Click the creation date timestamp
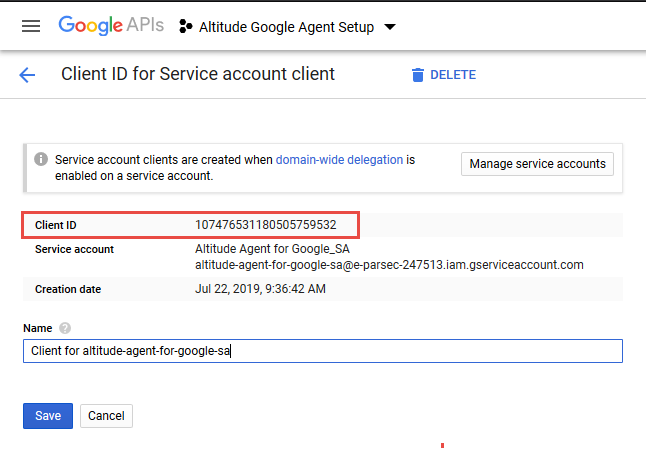The image size is (646, 454). (x=260, y=289)
